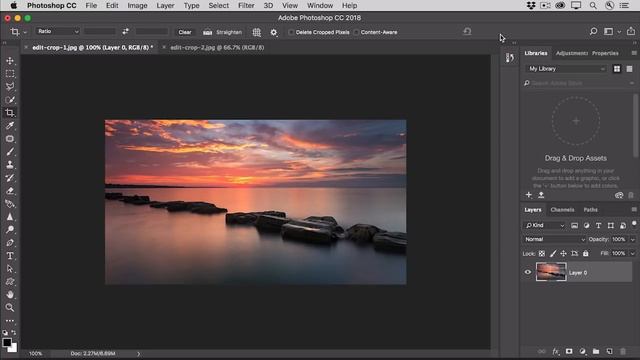640x360 pixels.
Task: Toggle lock position
Action: pyautogui.click(x=563, y=253)
